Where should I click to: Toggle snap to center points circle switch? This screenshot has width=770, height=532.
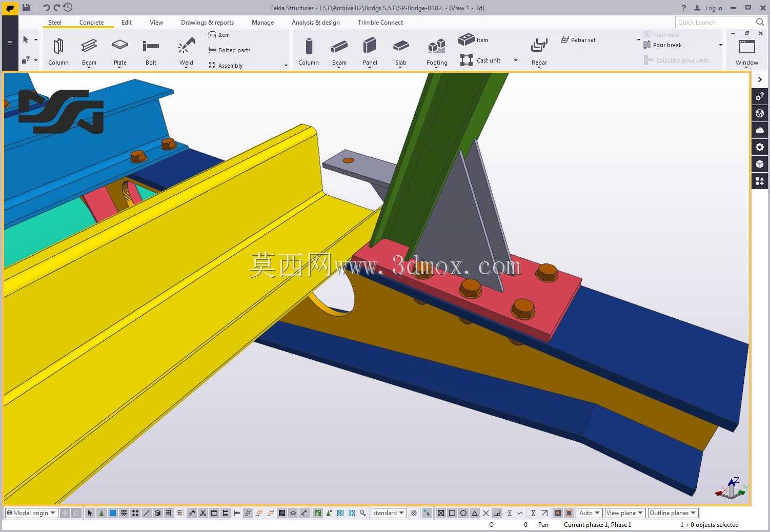[x=463, y=513]
